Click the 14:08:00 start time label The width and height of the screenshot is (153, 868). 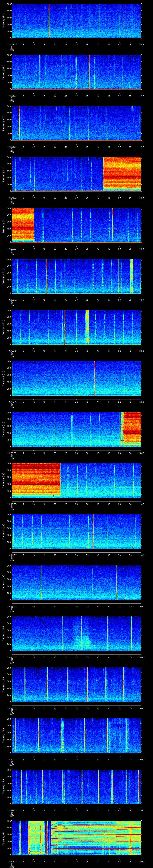(12, 402)
